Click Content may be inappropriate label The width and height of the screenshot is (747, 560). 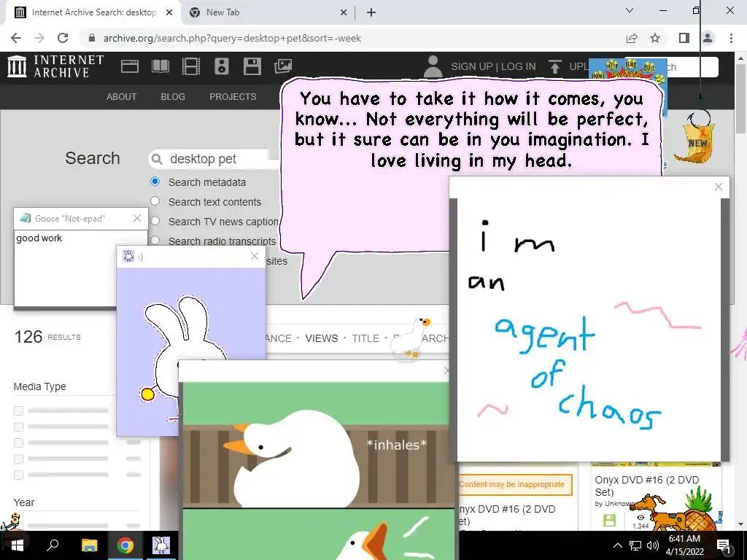[x=514, y=484]
